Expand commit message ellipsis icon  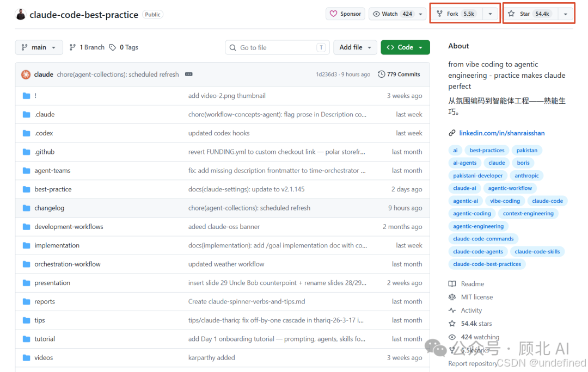pyautogui.click(x=188, y=74)
